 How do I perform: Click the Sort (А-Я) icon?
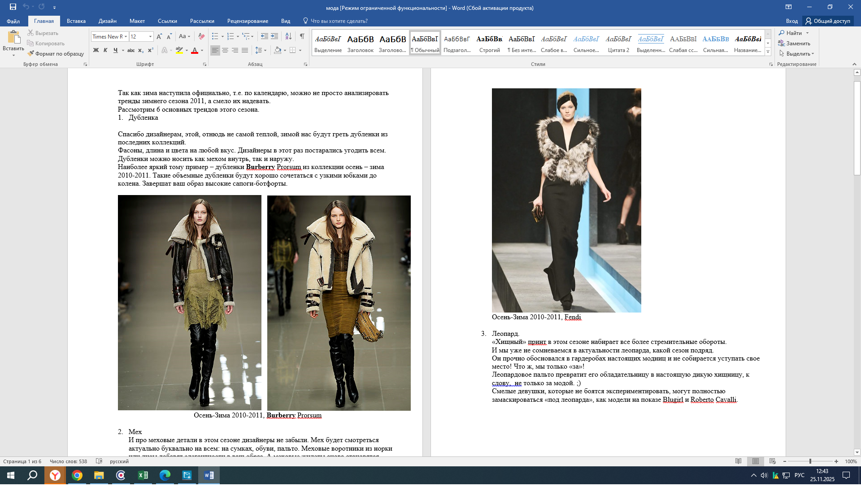coord(288,36)
